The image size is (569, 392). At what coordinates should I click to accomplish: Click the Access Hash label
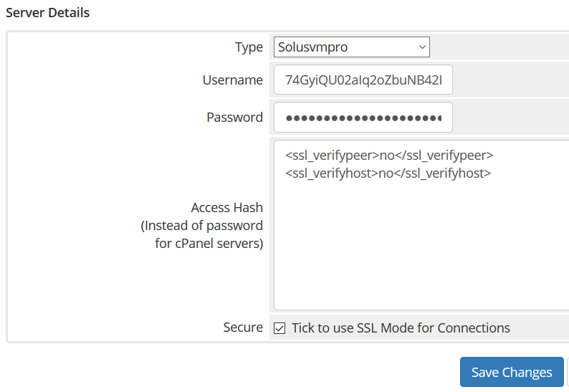pyautogui.click(x=226, y=208)
